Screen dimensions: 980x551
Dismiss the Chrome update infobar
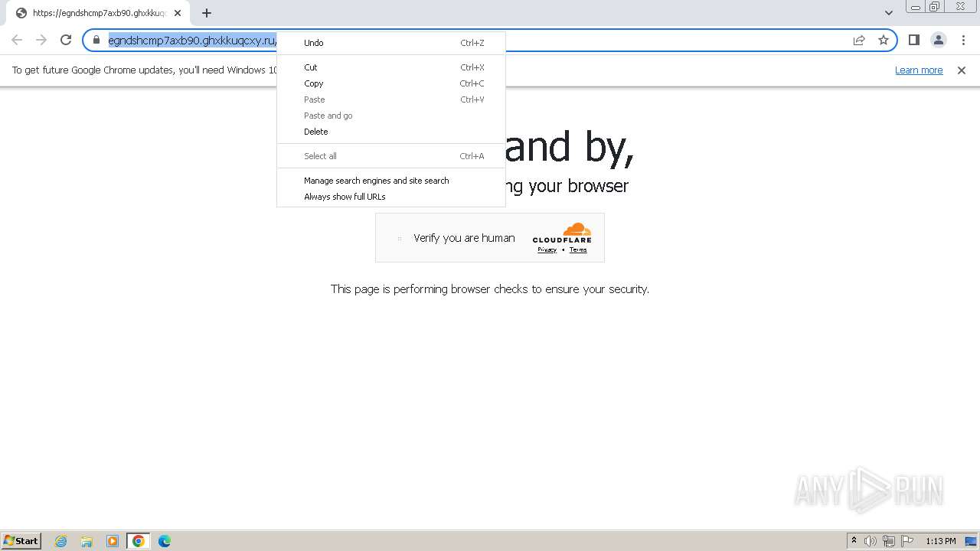tap(962, 70)
